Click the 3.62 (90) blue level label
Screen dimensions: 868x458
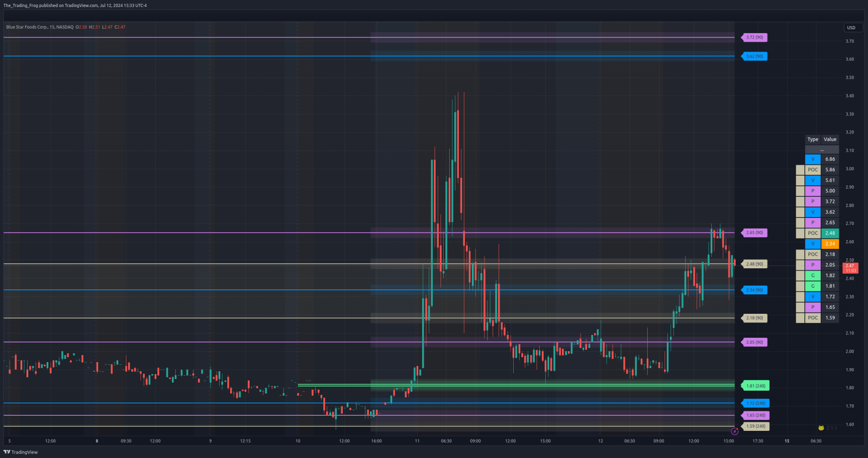tap(754, 56)
